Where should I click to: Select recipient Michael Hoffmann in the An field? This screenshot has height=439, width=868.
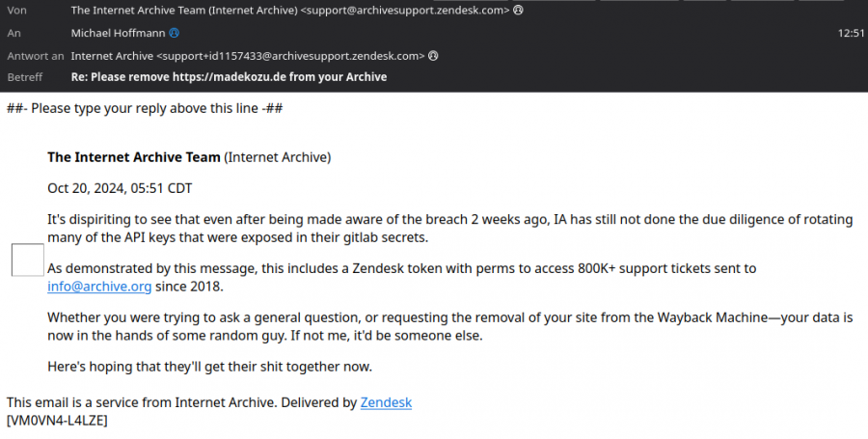(118, 33)
